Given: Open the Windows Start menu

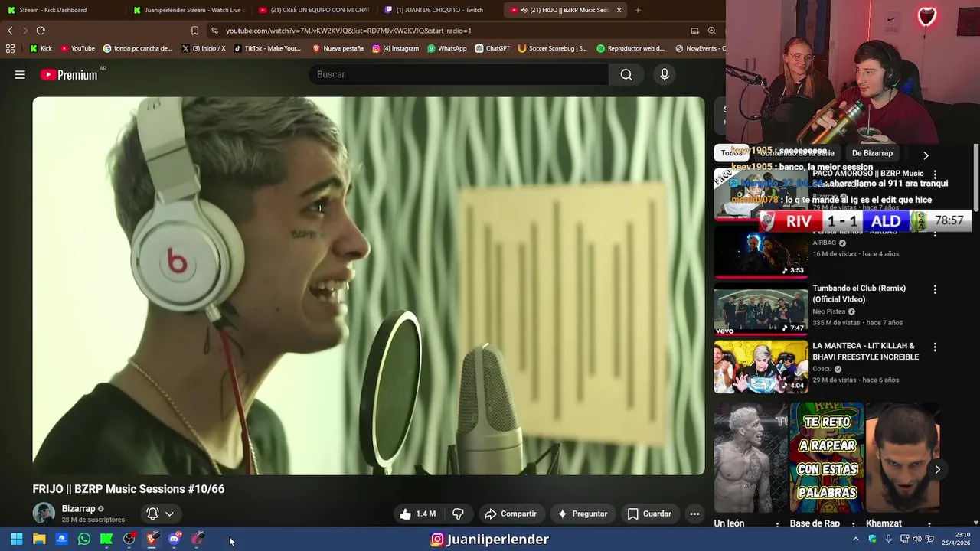Looking at the screenshot, I should pyautogui.click(x=16, y=539).
